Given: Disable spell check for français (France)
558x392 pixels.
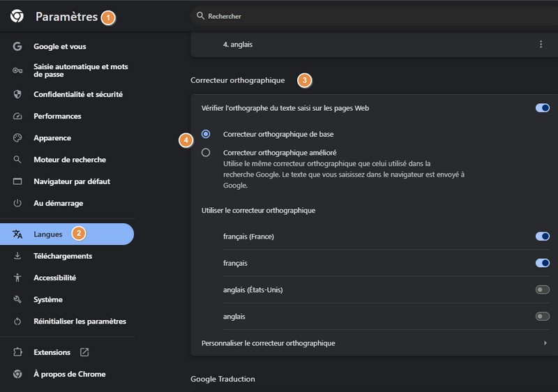Looking at the screenshot, I should tap(542, 236).
